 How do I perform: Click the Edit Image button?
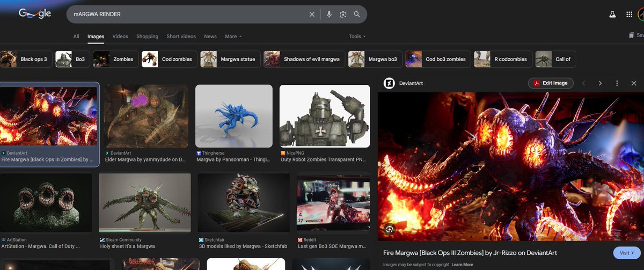click(x=551, y=83)
